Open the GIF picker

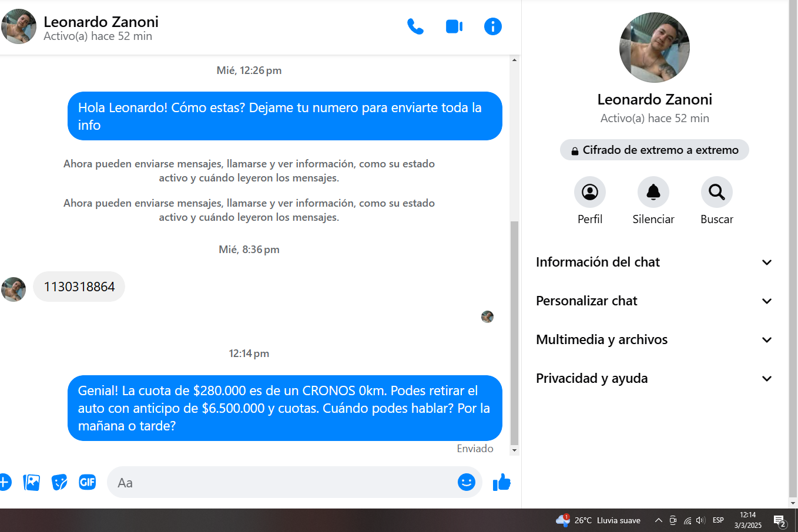(x=88, y=482)
